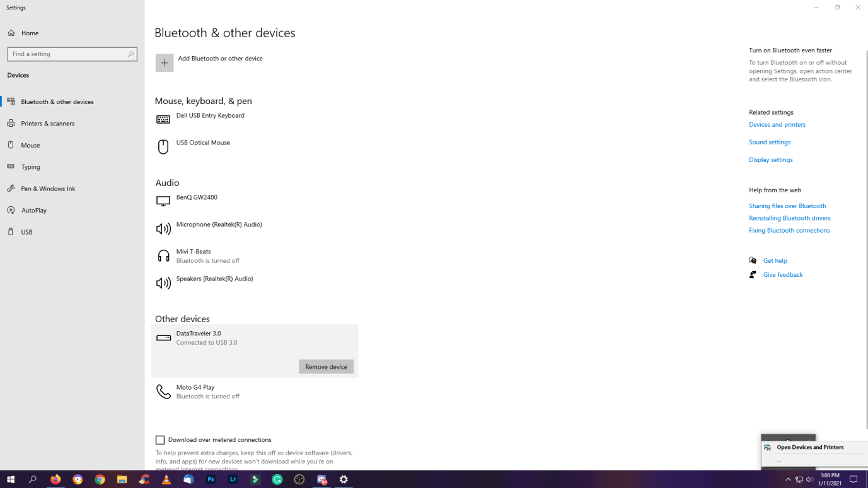The height and width of the screenshot is (488, 868).
Task: Open USB settings page
Action: click(72, 232)
